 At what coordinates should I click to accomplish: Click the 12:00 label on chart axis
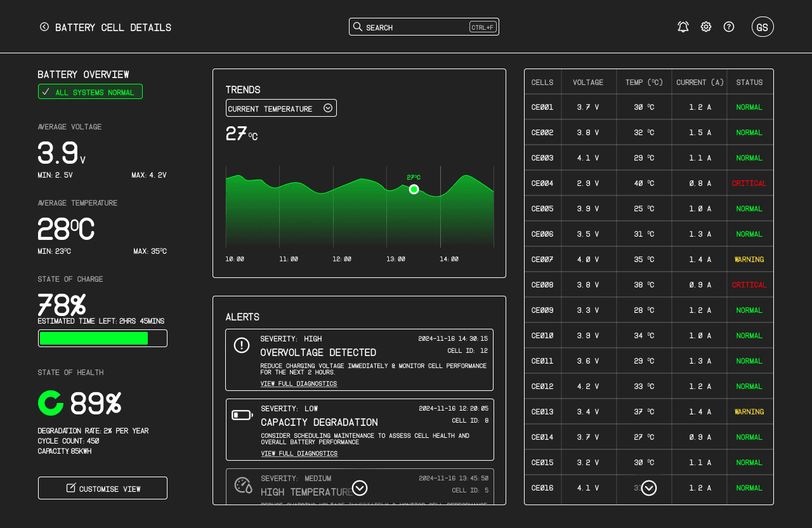[342, 259]
